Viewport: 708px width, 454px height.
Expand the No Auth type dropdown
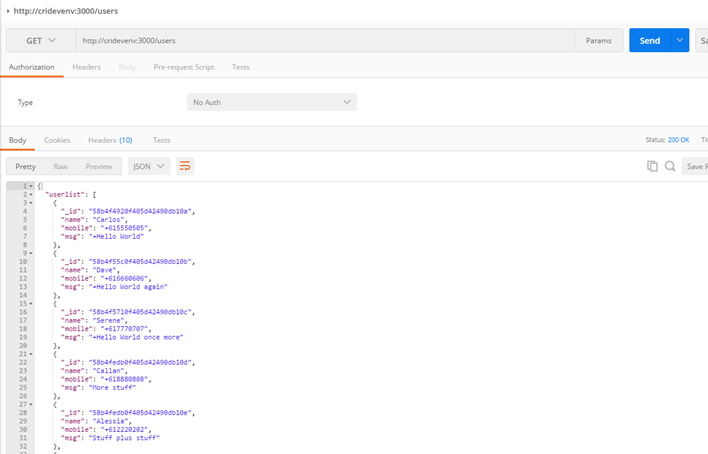[271, 102]
